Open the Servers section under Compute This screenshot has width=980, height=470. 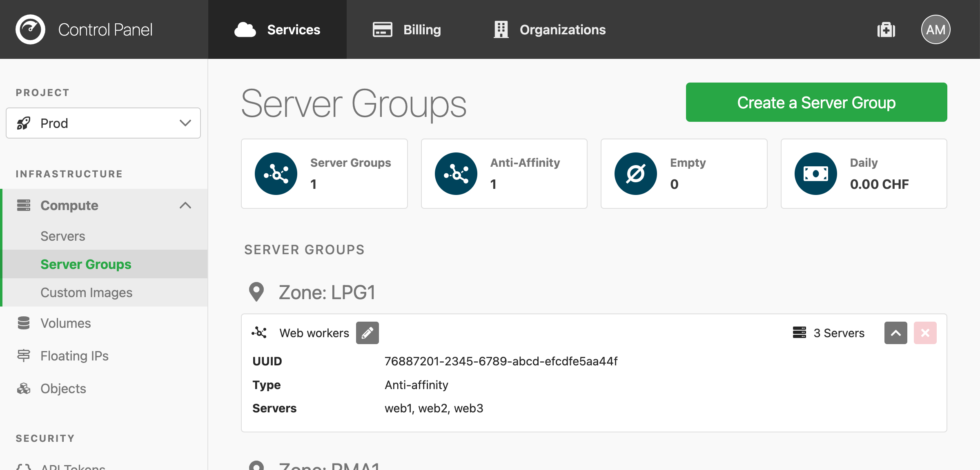click(62, 236)
